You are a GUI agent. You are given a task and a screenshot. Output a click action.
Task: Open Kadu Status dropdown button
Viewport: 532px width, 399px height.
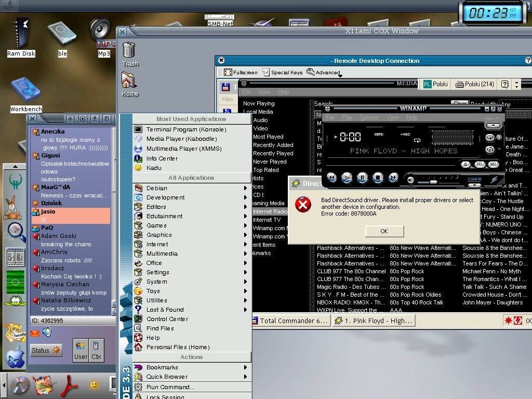[x=46, y=350]
